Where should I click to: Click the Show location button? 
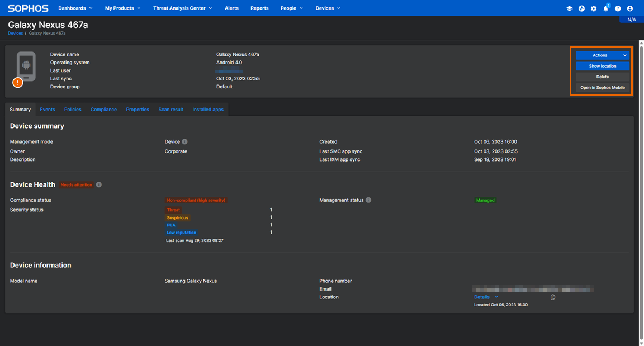(x=603, y=66)
